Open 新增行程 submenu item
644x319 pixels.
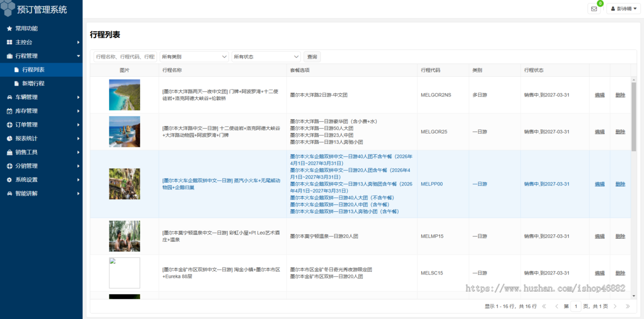[x=41, y=84]
